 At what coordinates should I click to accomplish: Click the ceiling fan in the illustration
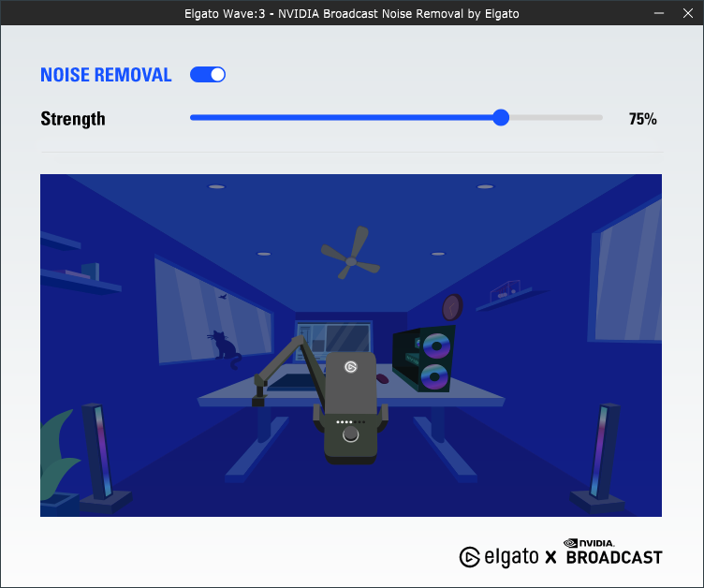[350, 252]
